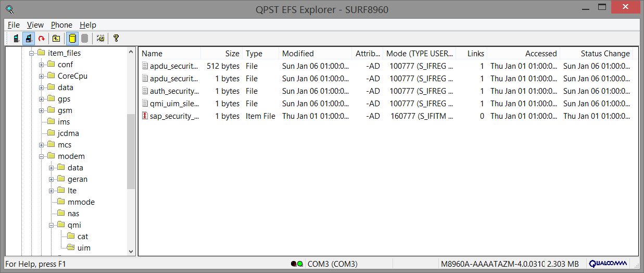This screenshot has width=644, height=273.
Task: Select the item_files folder label
Action: click(64, 53)
